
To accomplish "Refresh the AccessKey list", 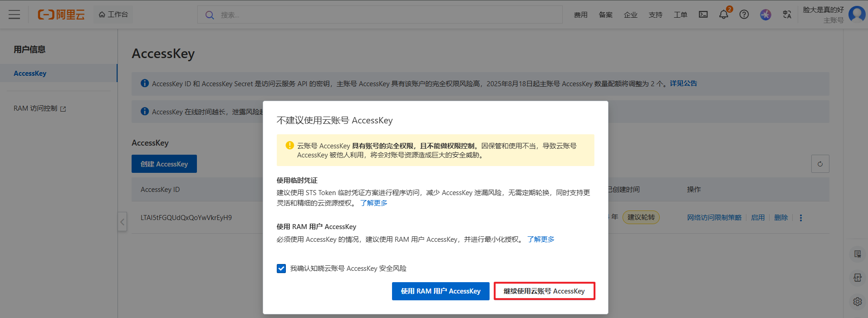I will point(820,164).
